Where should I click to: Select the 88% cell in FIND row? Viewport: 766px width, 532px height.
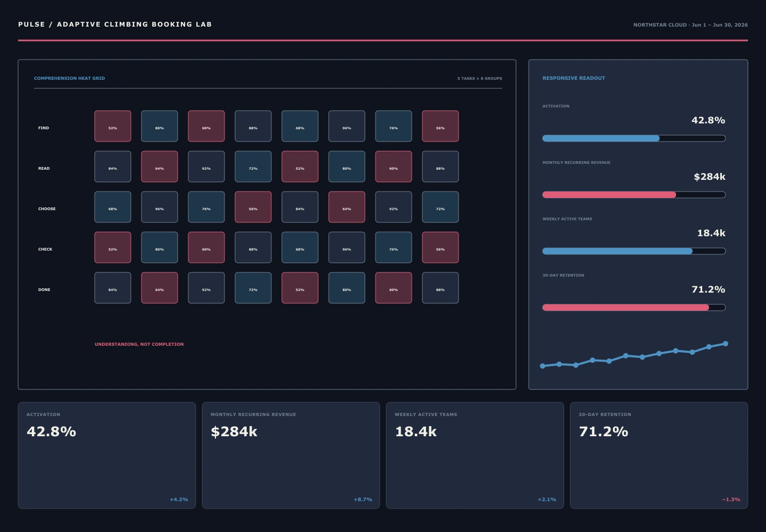click(253, 126)
